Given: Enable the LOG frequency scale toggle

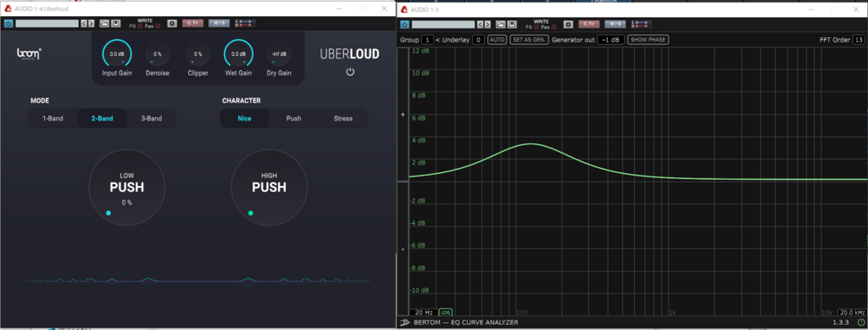Looking at the screenshot, I should pos(445,312).
